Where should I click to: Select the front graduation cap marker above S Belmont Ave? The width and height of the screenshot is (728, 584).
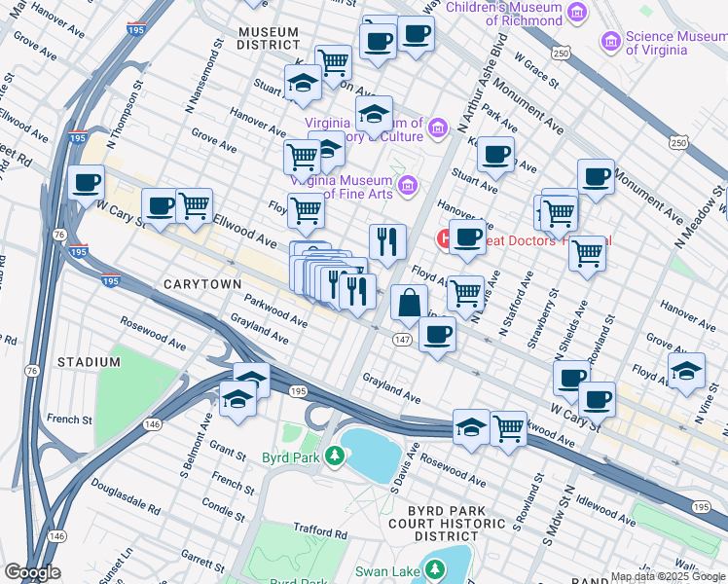[237, 401]
